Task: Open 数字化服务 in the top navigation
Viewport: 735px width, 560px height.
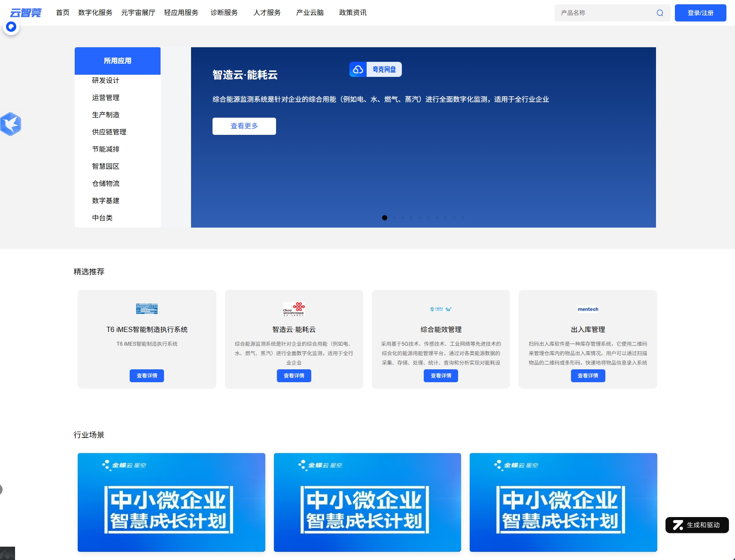Action: click(x=95, y=13)
